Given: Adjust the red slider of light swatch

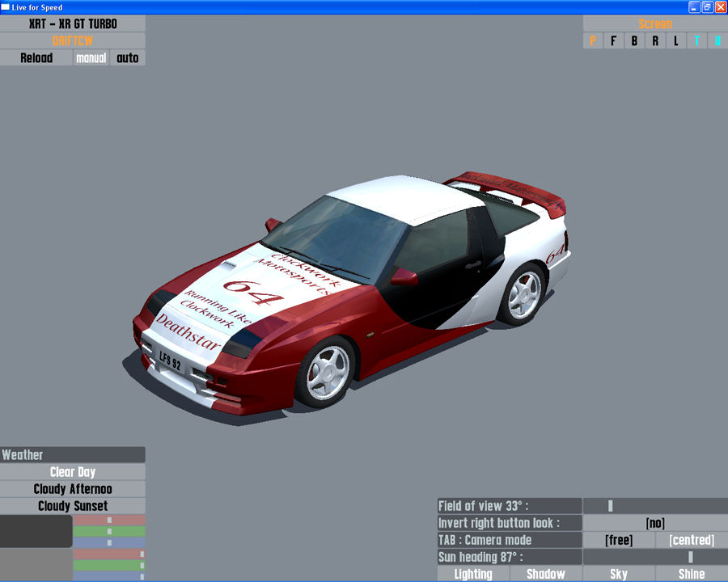Looking at the screenshot, I should (109, 554).
